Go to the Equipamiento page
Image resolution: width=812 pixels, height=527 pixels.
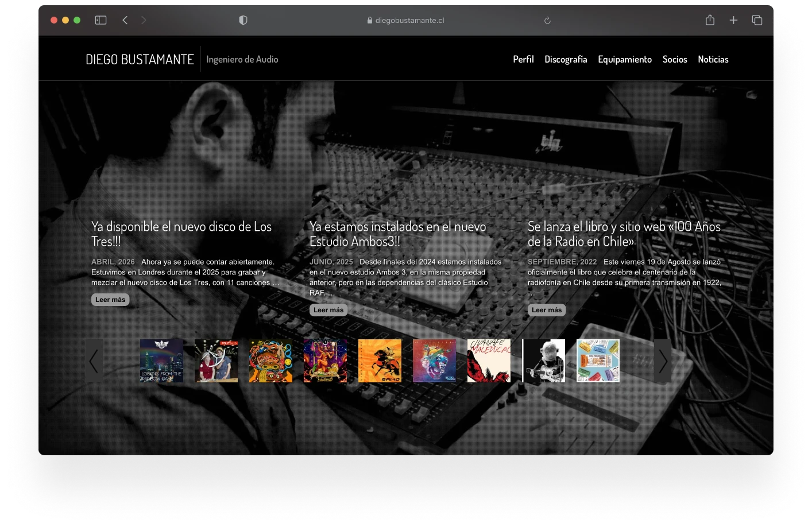625,59
